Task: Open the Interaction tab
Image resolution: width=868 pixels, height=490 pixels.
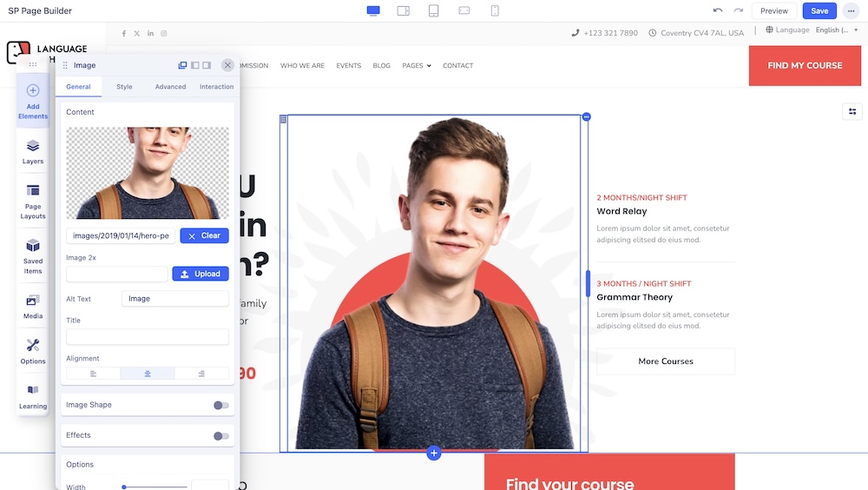Action: click(x=216, y=87)
